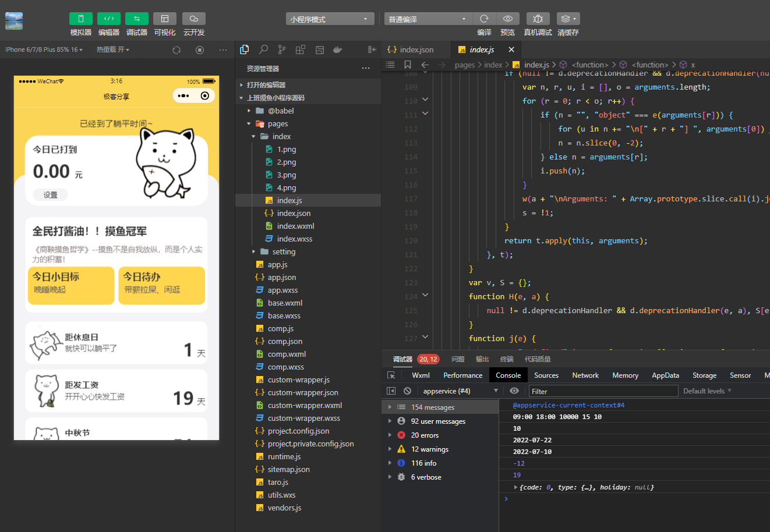Expand the setting folder in file tree
The height and width of the screenshot is (532, 770).
point(283,251)
